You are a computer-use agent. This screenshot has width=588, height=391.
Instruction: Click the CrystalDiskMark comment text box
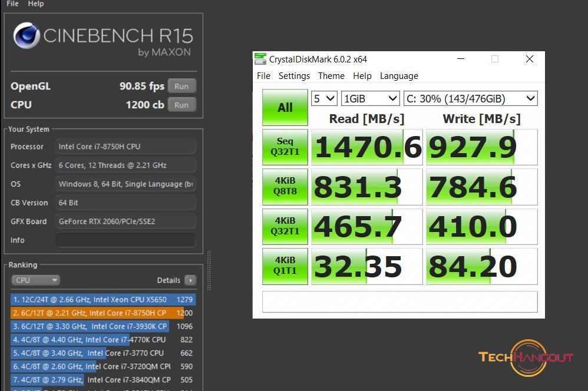pyautogui.click(x=399, y=301)
